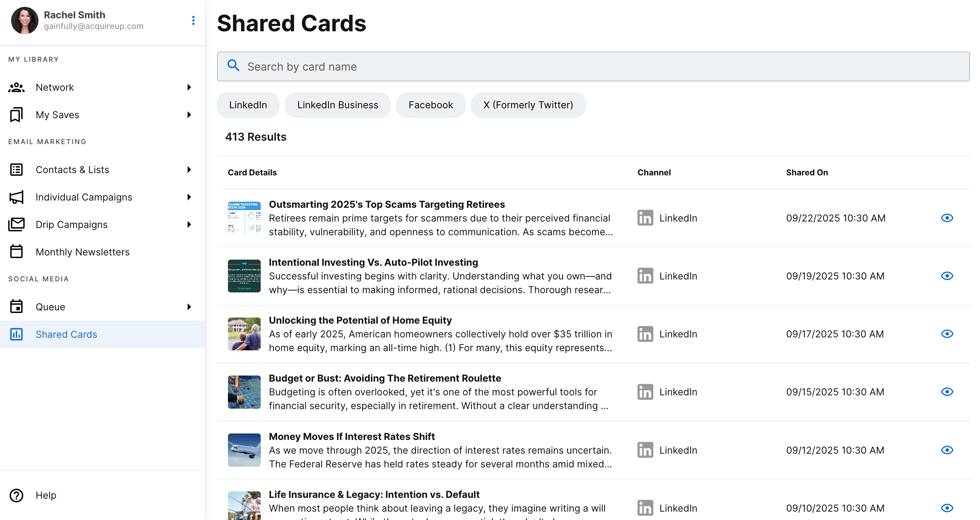Click eye icon for Outsmarting 2025's Scams card
Image resolution: width=980 pixels, height=520 pixels.
947,218
